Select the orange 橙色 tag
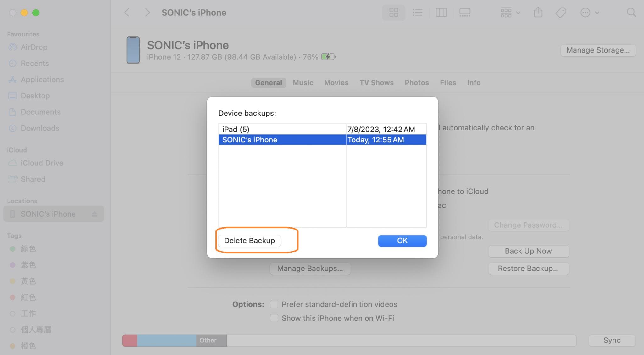The image size is (644, 355). pyautogui.click(x=28, y=346)
